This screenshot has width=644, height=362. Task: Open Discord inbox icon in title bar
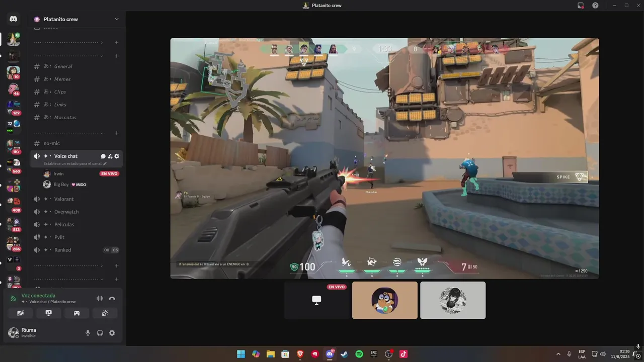(581, 5)
